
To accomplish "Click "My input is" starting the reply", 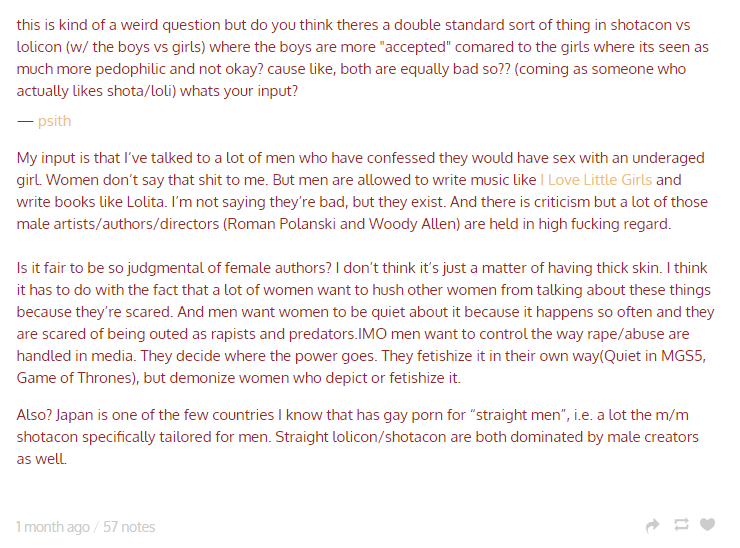I will coord(53,158).
